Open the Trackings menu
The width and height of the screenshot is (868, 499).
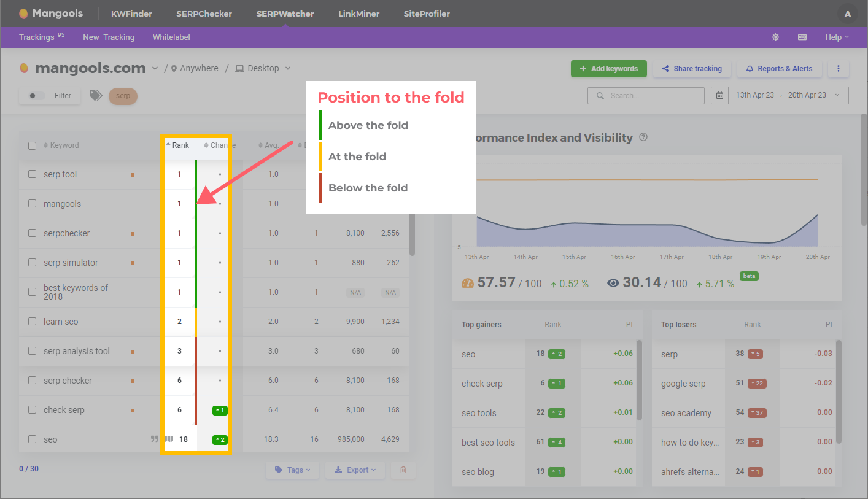click(37, 37)
